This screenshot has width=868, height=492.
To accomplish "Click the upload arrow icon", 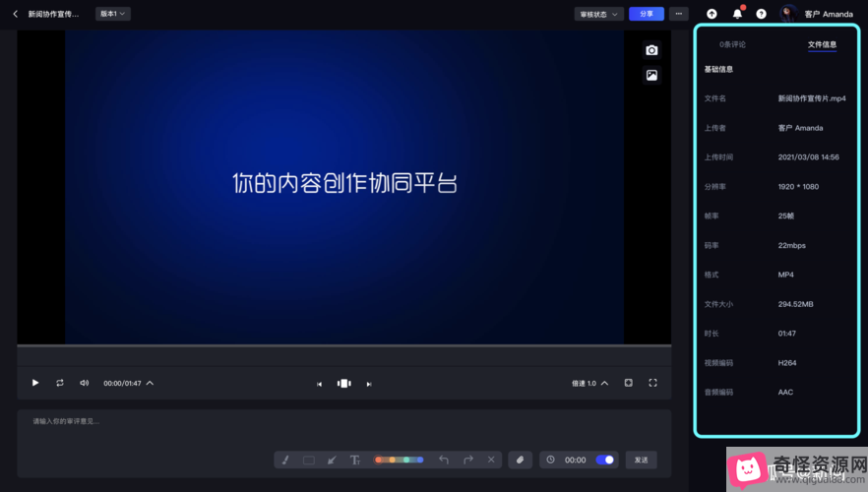I will [712, 14].
